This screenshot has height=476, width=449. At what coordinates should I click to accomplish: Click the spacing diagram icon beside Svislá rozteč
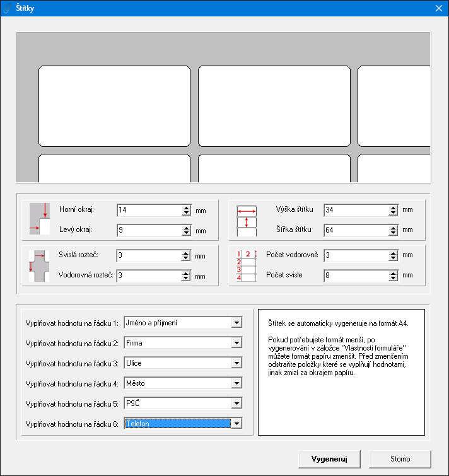(x=39, y=266)
